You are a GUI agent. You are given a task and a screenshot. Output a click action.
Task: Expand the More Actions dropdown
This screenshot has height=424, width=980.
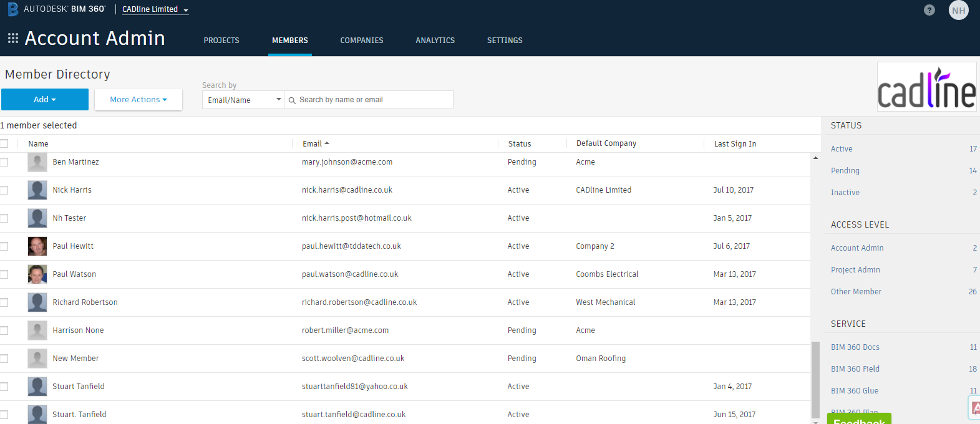tap(138, 100)
